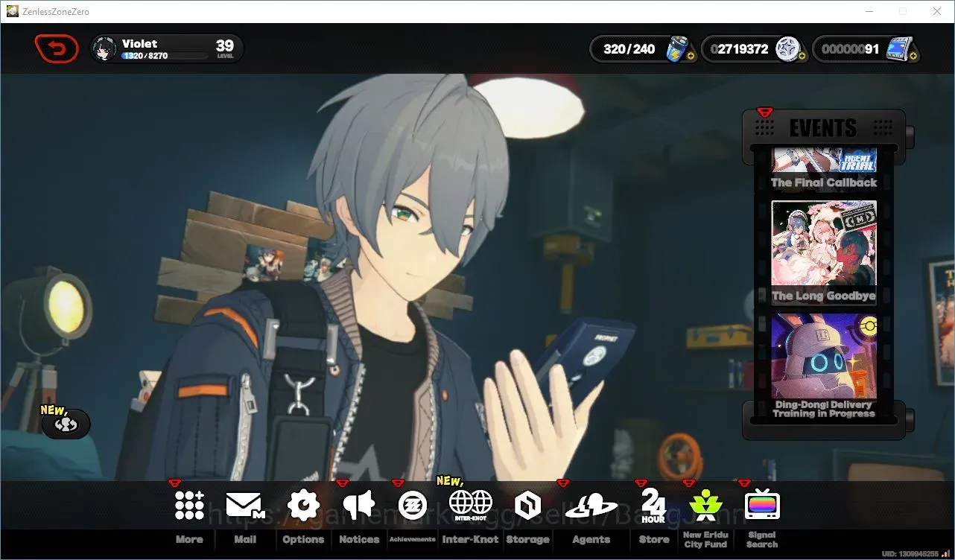The width and height of the screenshot is (955, 560).
Task: Open the NEW round icon on the left edge
Action: point(66,424)
